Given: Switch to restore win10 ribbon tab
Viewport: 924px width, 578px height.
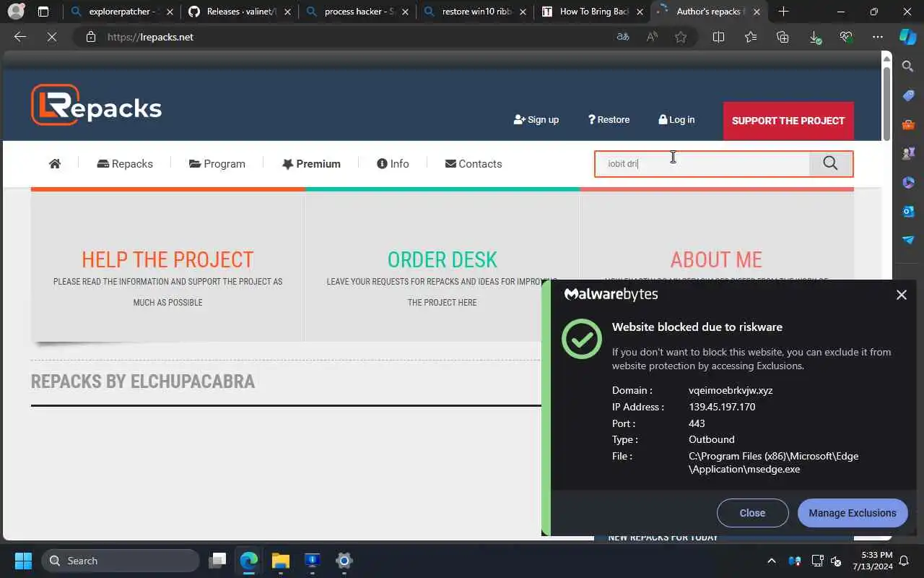Looking at the screenshot, I should (x=476, y=12).
